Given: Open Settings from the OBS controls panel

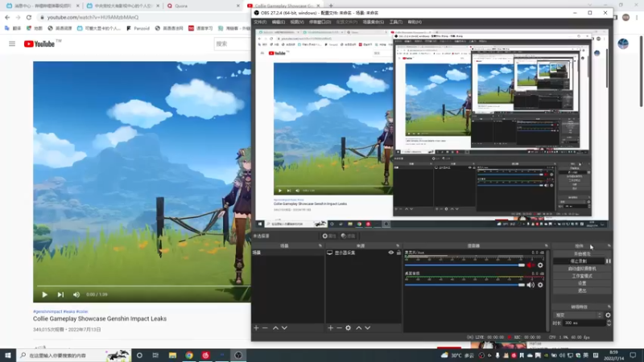Looking at the screenshot, I should point(582,283).
